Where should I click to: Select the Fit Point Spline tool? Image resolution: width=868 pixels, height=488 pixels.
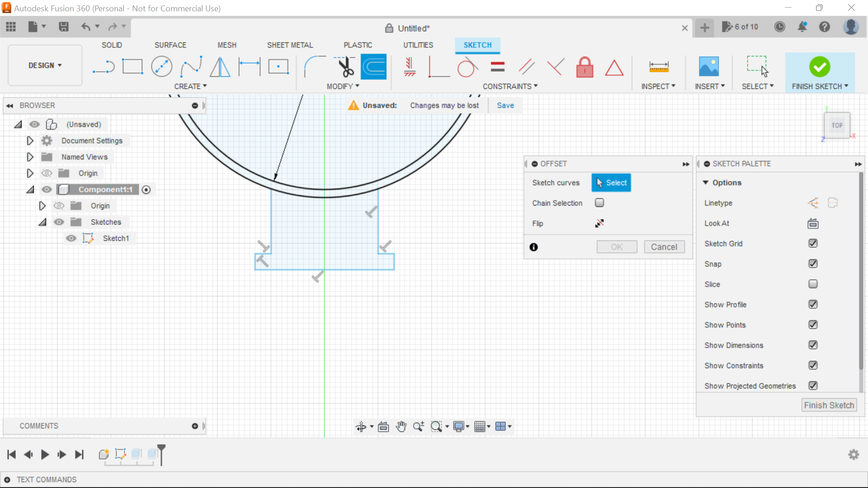tap(191, 66)
